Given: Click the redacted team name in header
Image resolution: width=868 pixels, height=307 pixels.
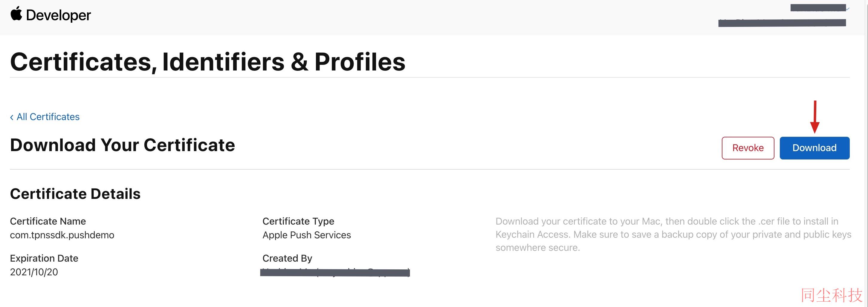Looking at the screenshot, I should (x=782, y=23).
